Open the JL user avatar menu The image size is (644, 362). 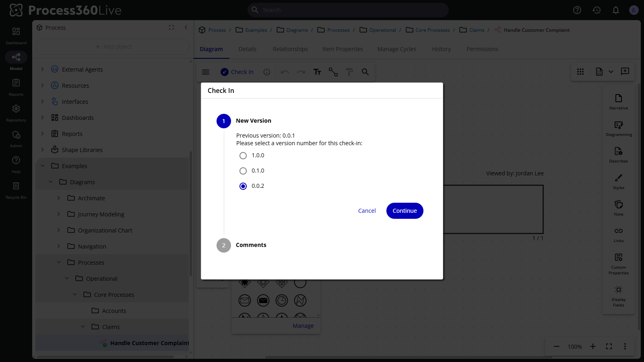(x=634, y=10)
